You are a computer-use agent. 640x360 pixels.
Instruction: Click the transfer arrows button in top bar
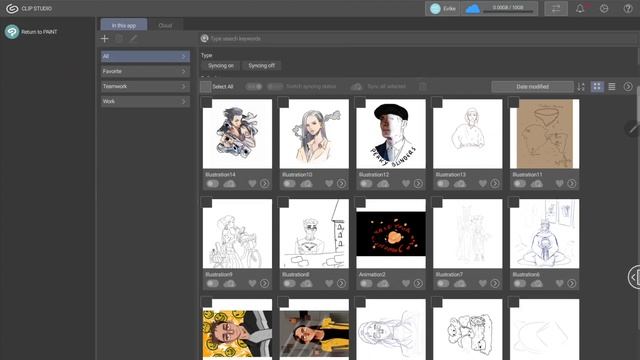[x=556, y=9]
